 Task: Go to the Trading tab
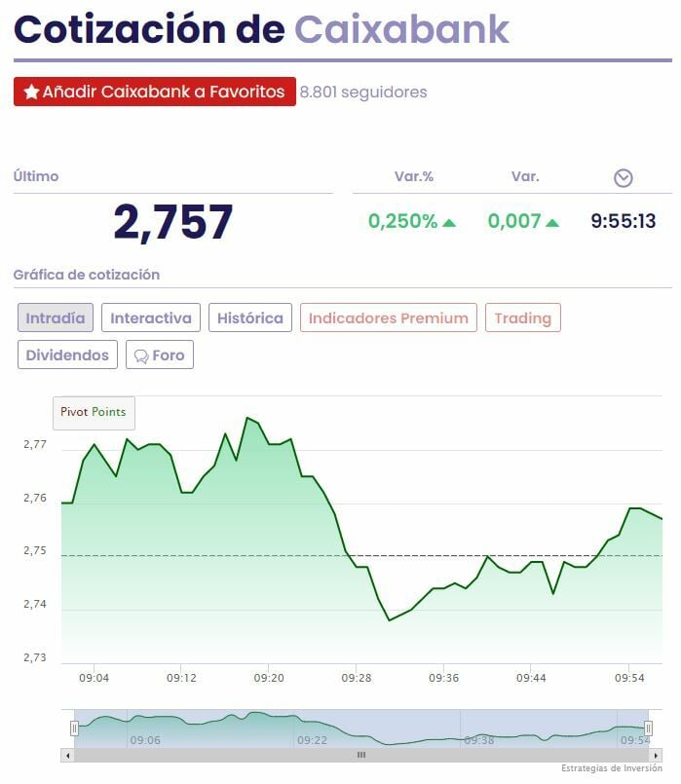(522, 317)
